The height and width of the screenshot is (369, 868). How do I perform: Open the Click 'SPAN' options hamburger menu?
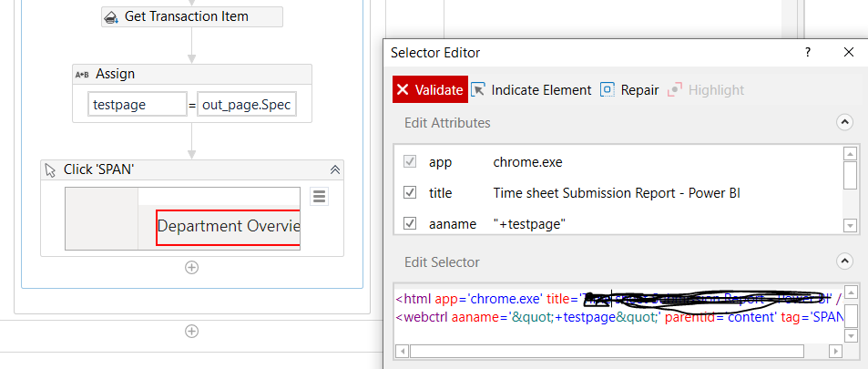click(319, 196)
